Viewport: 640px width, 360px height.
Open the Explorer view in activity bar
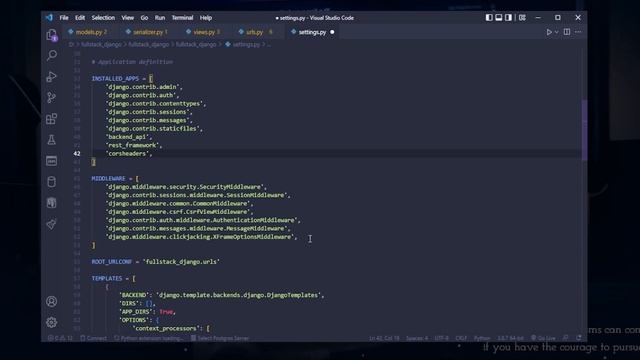(51, 35)
